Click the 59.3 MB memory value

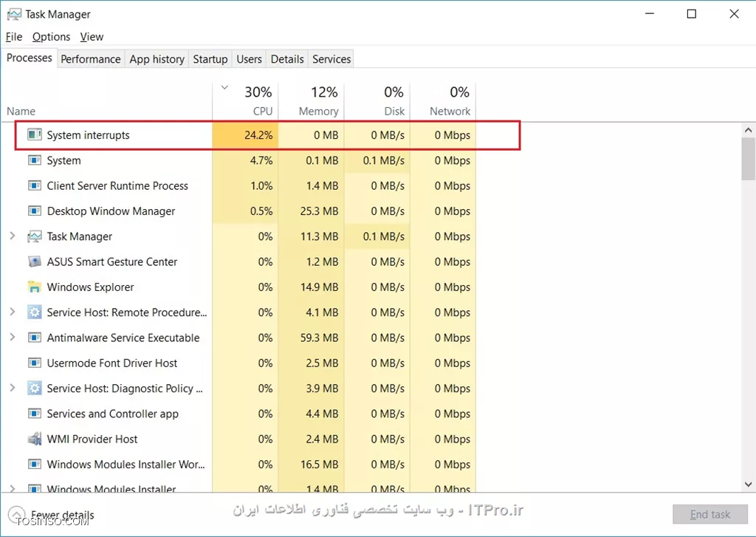coord(319,338)
